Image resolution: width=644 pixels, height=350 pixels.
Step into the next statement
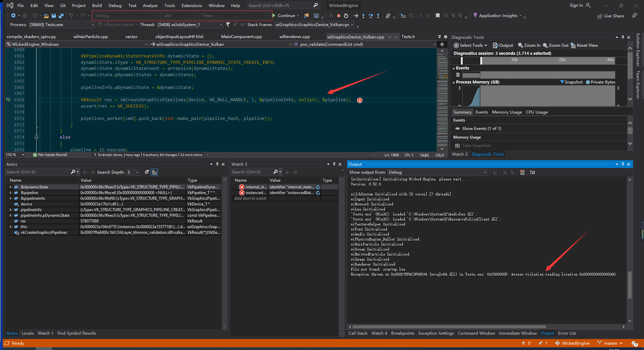point(363,16)
